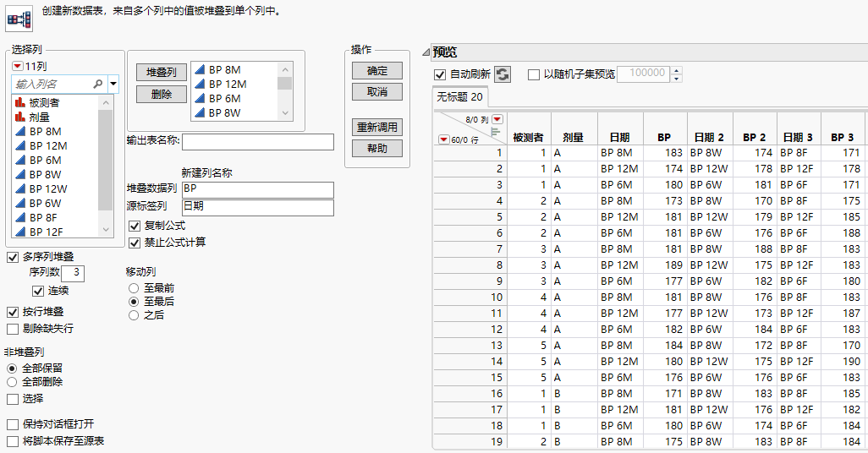Click scroll-up arrow of stacked columns box
The image size is (868, 453).
[x=285, y=69]
